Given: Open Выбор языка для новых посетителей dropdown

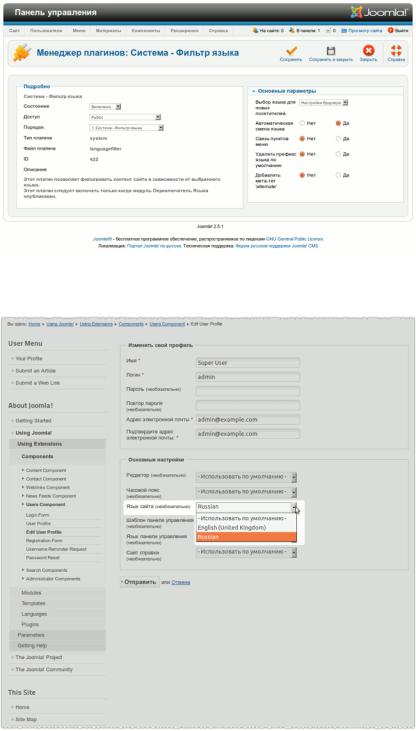Looking at the screenshot, I should click(x=324, y=103).
